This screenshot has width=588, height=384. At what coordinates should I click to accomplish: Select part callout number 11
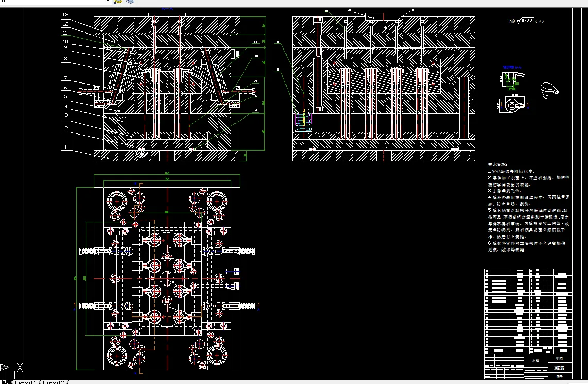coord(65,33)
